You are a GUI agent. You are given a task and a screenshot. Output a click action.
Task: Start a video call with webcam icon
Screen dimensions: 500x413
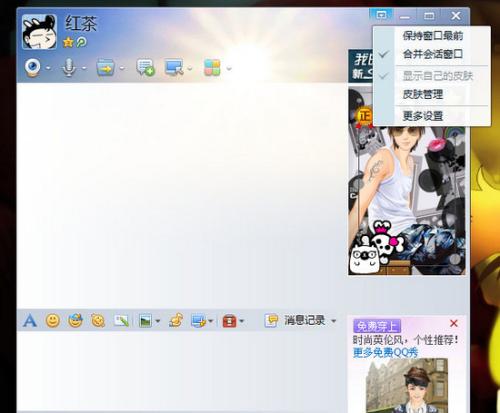coord(33,67)
